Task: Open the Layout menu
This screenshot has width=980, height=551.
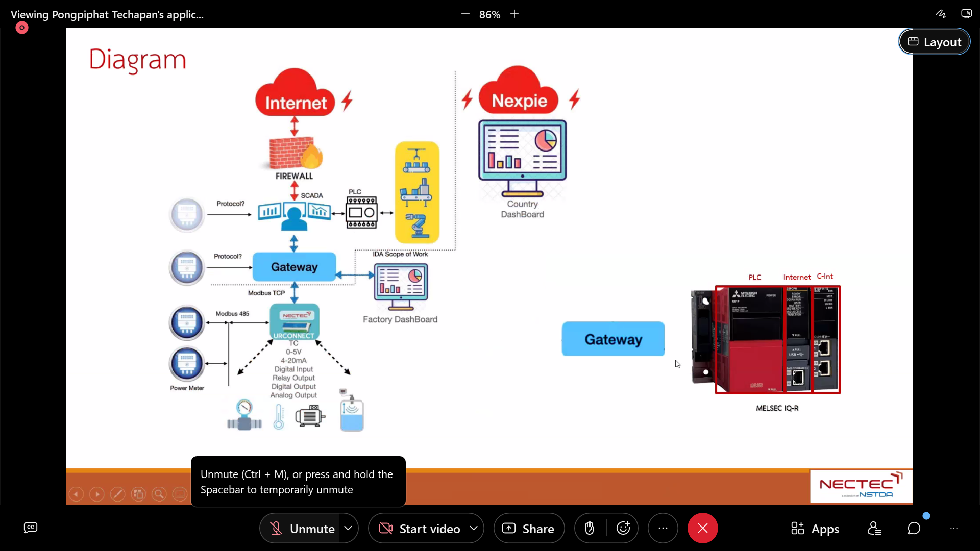Action: [934, 42]
